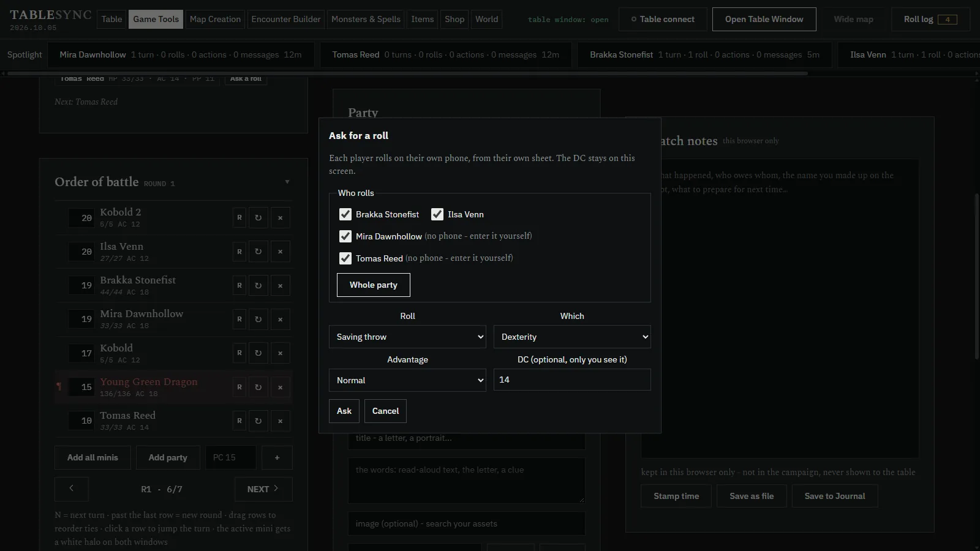The image size is (980, 551).
Task: Reroll initiative for Mira Dawnhollow
Action: click(258, 319)
